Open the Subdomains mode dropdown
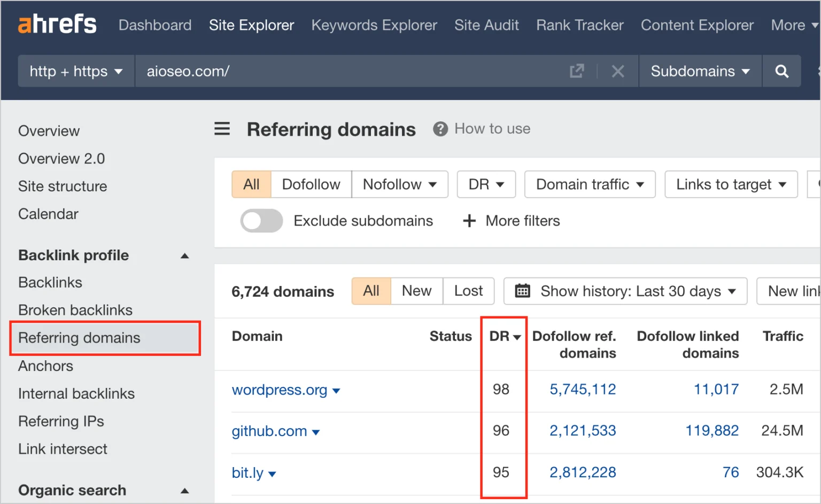 699,71
